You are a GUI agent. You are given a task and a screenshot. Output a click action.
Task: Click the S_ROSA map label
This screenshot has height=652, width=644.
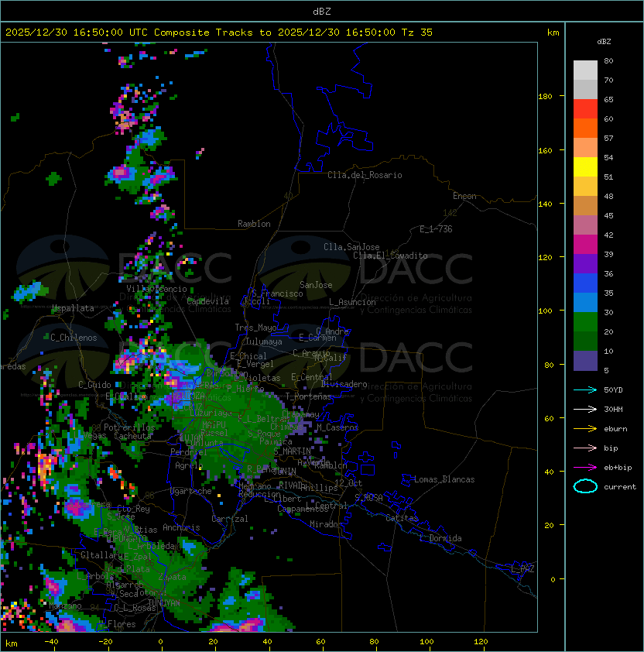click(x=368, y=498)
